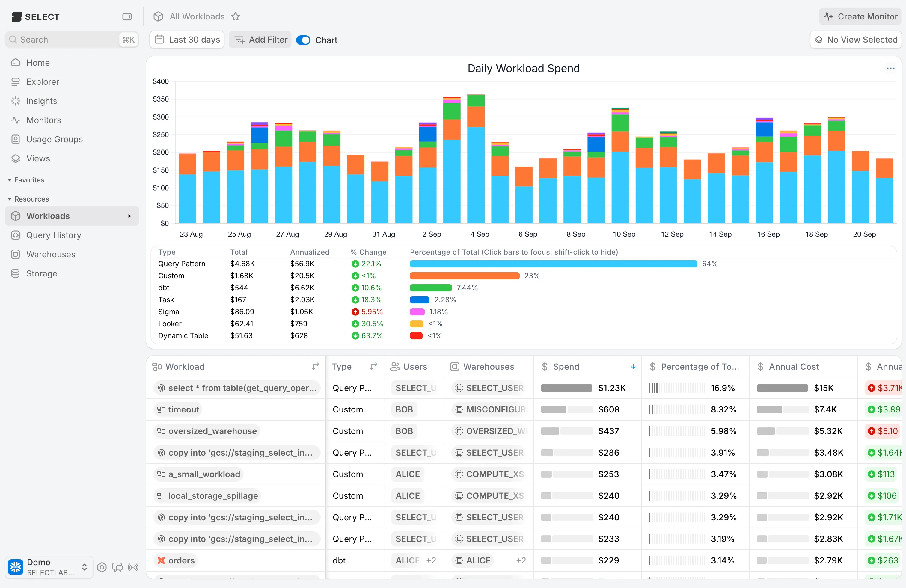This screenshot has width=906, height=588.
Task: Open chart options ellipsis menu
Action: click(x=890, y=69)
